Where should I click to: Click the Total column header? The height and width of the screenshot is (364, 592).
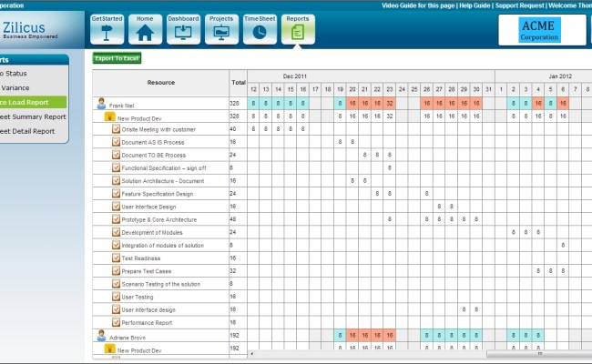click(x=239, y=83)
